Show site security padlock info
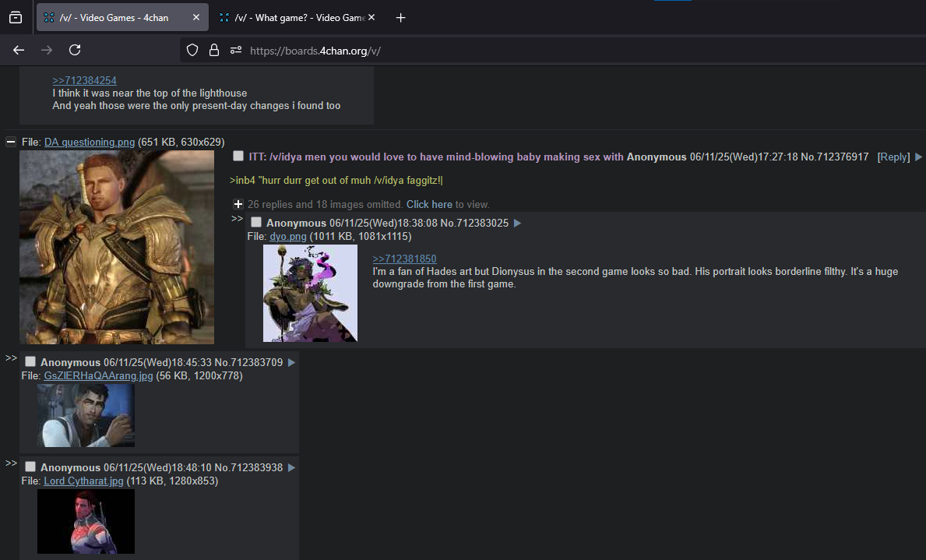This screenshot has width=926, height=560. (x=214, y=50)
